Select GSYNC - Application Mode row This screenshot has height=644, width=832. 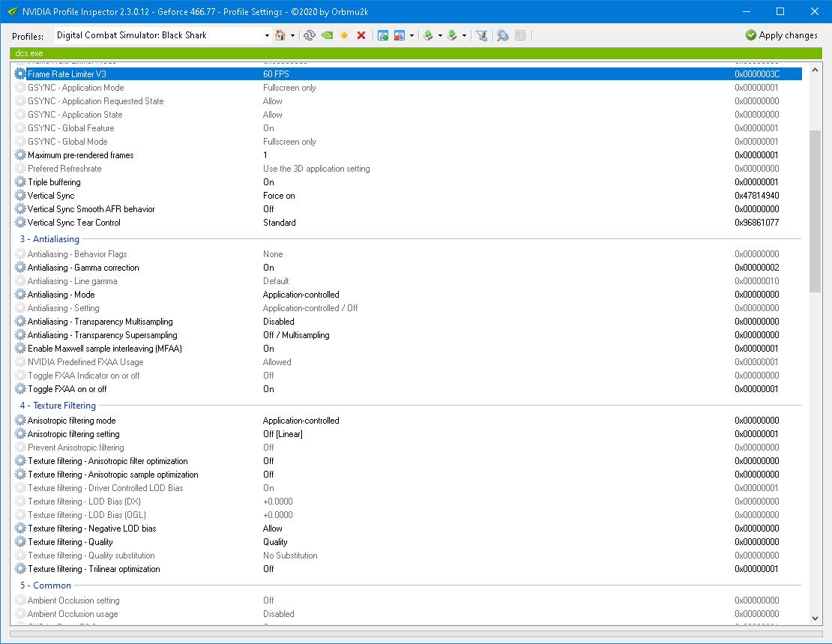click(x=408, y=88)
